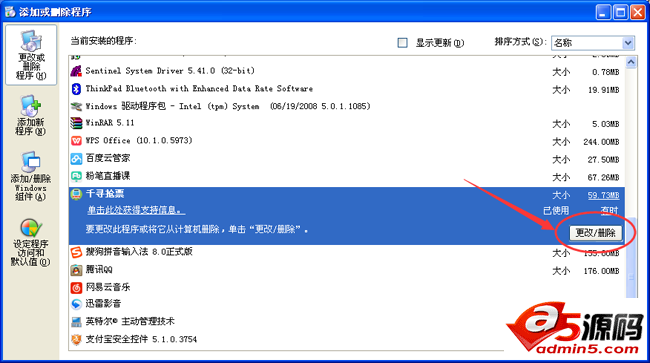Select the 网易云音乐 entry
The image size is (650, 363).
pyautogui.click(x=108, y=287)
